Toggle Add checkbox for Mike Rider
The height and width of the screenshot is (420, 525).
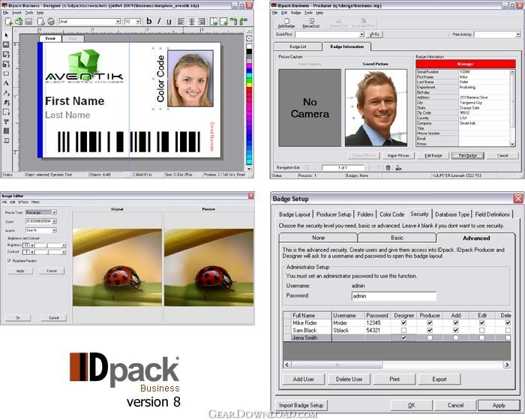[456, 322]
